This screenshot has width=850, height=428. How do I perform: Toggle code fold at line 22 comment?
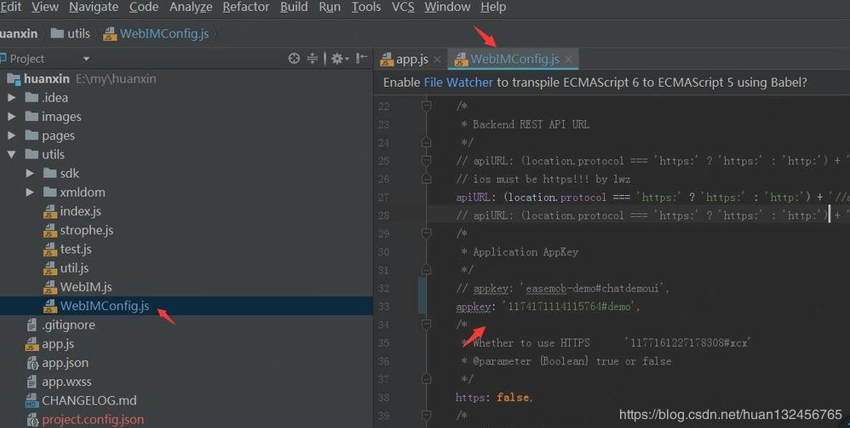[x=426, y=106]
